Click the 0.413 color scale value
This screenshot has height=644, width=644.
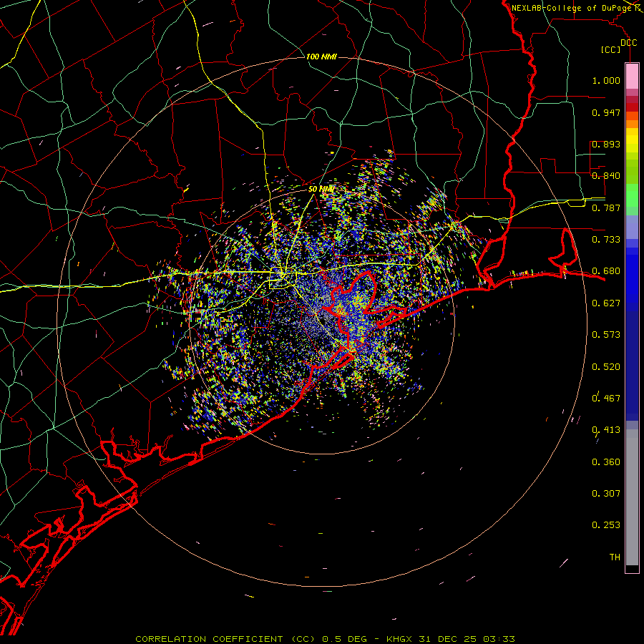coord(606,430)
